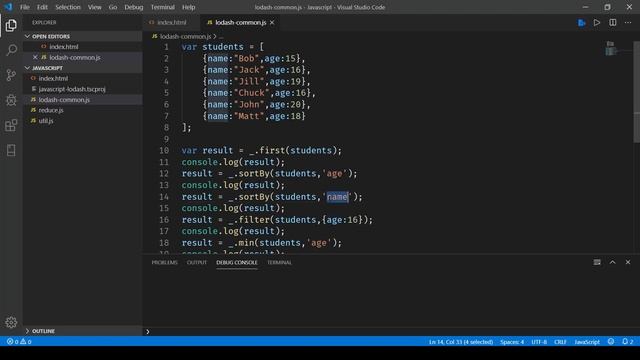This screenshot has width=640, height=360.
Task: Close lodash-common.js in Open Editors list
Action: (35, 57)
